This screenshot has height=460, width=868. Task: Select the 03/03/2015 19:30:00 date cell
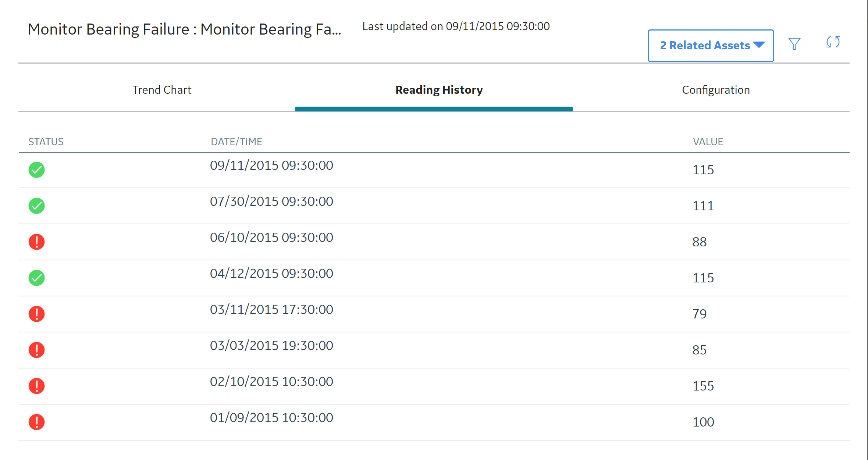pos(271,346)
